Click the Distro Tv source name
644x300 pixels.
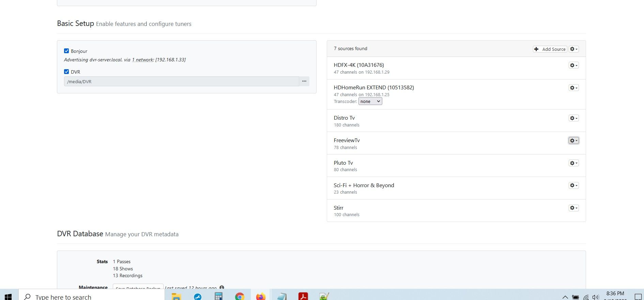coord(344,118)
